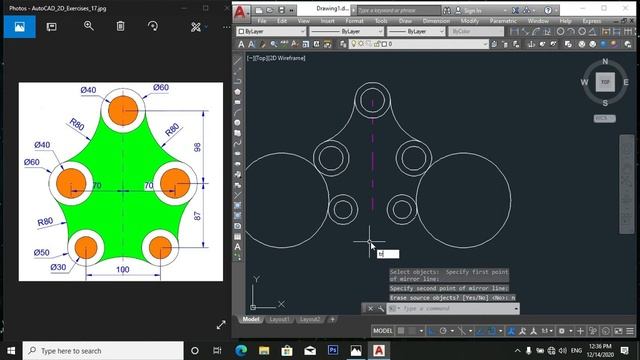Open the object snap settings dropdown arrow
The height and width of the screenshot is (360, 640).
click(x=500, y=331)
